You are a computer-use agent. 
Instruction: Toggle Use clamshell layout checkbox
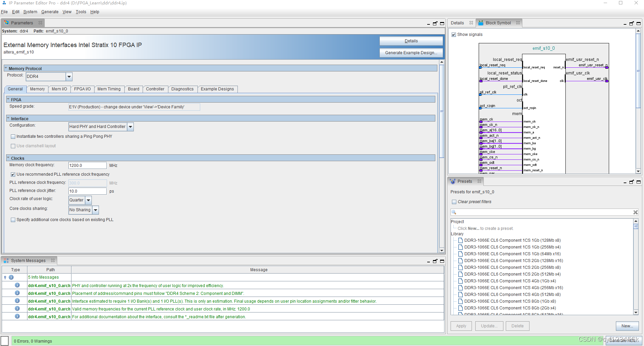13,146
